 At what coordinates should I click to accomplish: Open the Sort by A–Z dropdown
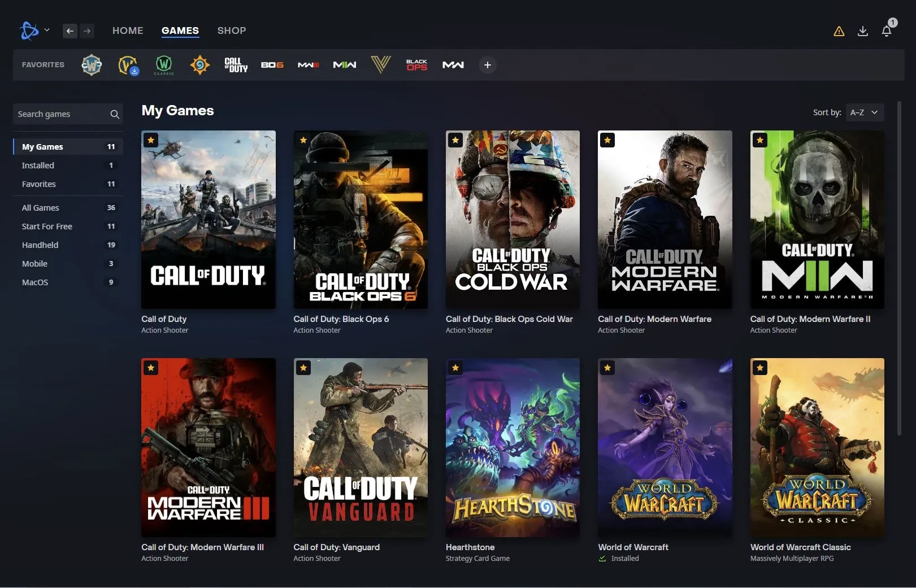[x=865, y=112]
